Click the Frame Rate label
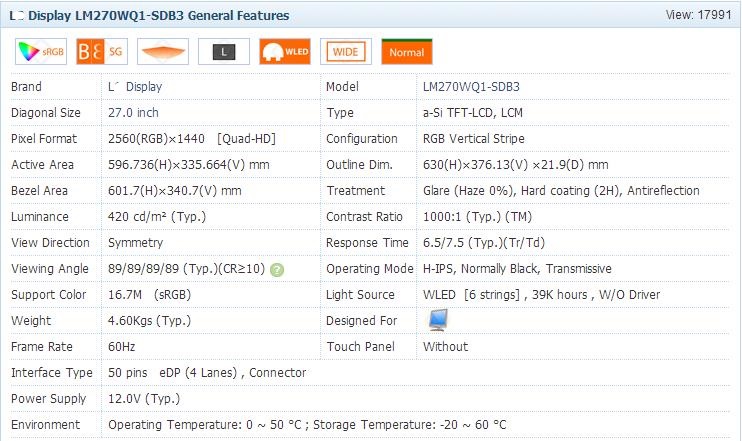The image size is (742, 441). (x=42, y=347)
